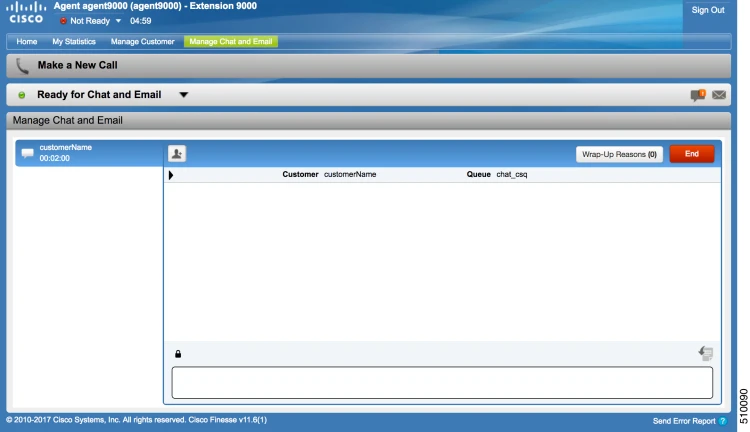Open the predefined responses icon
Screen dimensions: 750x432
(x=706, y=354)
